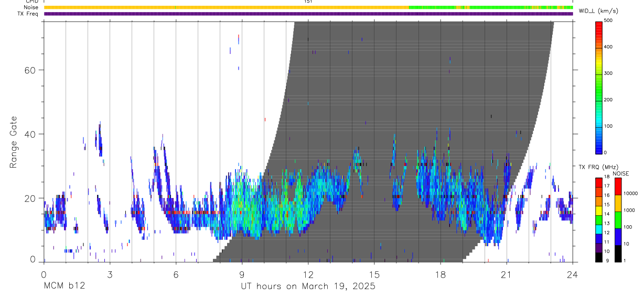Click the 1000 noise legend label
The height and width of the screenshot is (297, 644).
(629, 210)
